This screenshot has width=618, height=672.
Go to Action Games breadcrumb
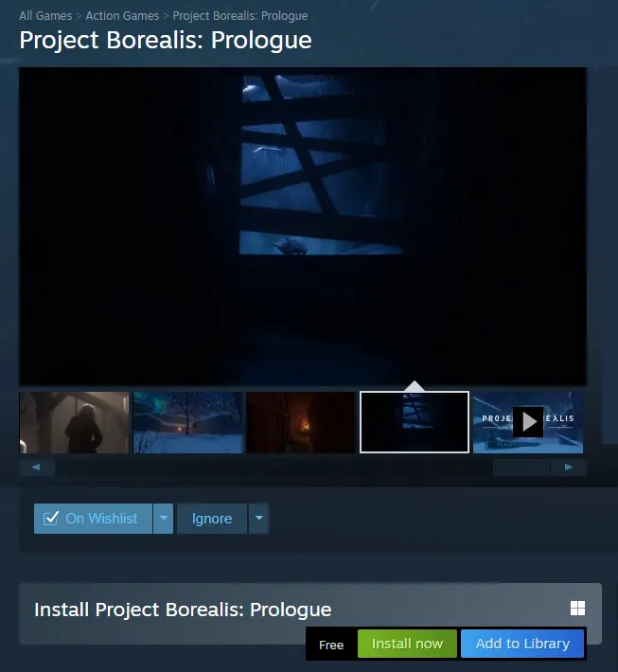122,16
